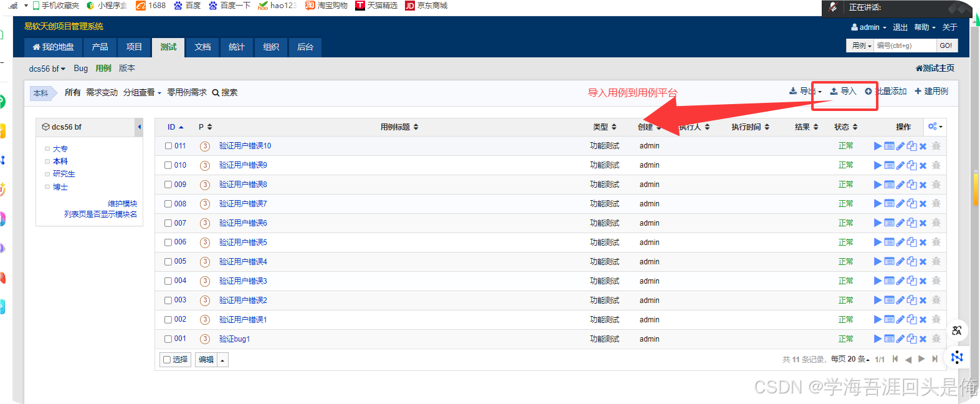Image resolution: width=980 pixels, height=404 pixels.
Task: Expand the 分组查看 dropdown
Action: pyautogui.click(x=142, y=92)
